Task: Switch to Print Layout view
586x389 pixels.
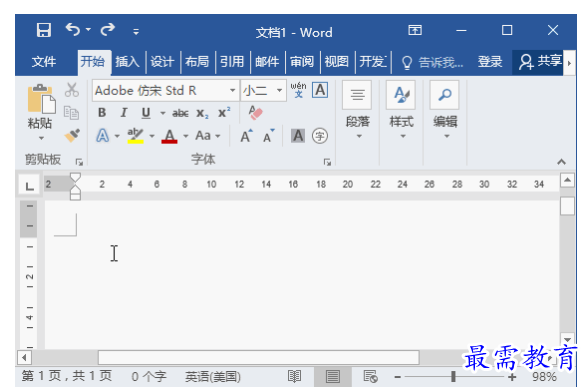Action: pyautogui.click(x=333, y=376)
